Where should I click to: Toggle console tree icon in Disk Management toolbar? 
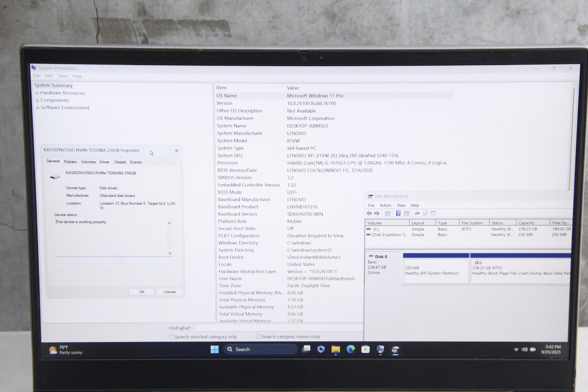tap(388, 213)
